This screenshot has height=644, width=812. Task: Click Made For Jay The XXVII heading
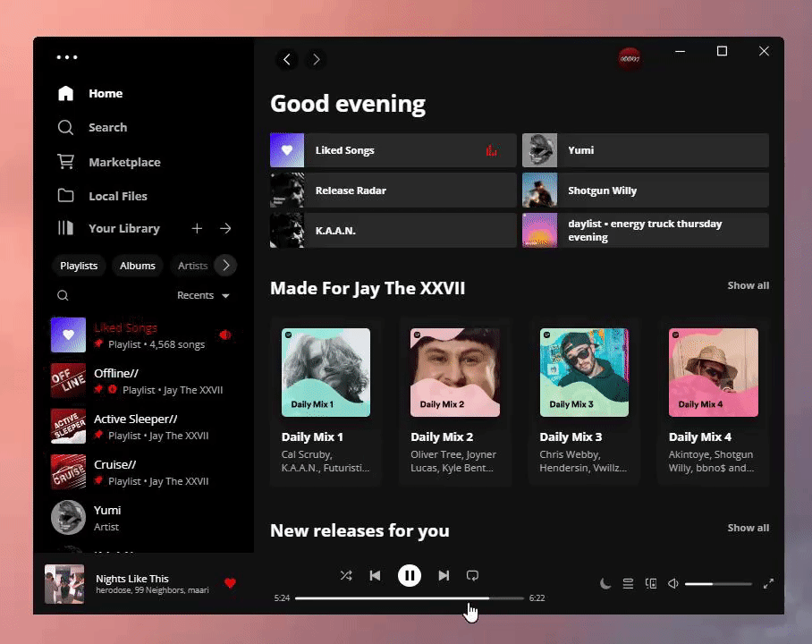pos(368,288)
